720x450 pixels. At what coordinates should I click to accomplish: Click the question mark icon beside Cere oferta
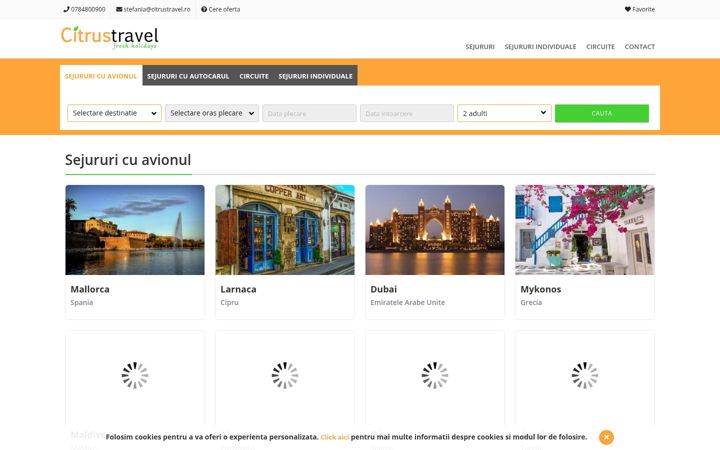pyautogui.click(x=204, y=9)
